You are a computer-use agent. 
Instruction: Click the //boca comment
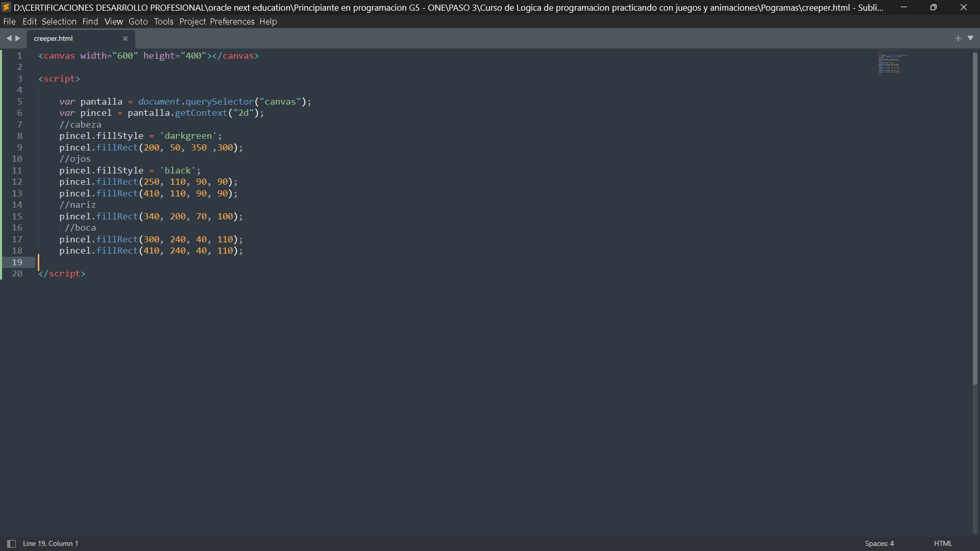(80, 228)
